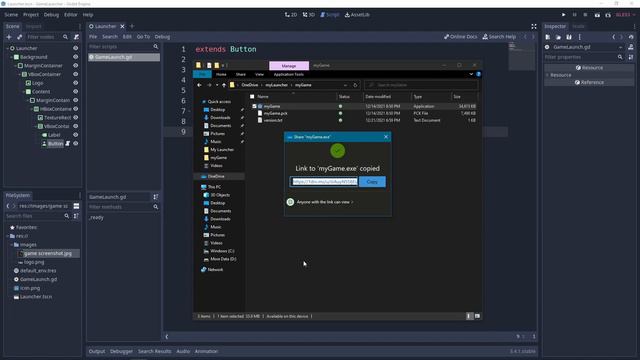Select game screenshot.jpg in FileSystem
The width and height of the screenshot is (640, 360).
(x=47, y=253)
